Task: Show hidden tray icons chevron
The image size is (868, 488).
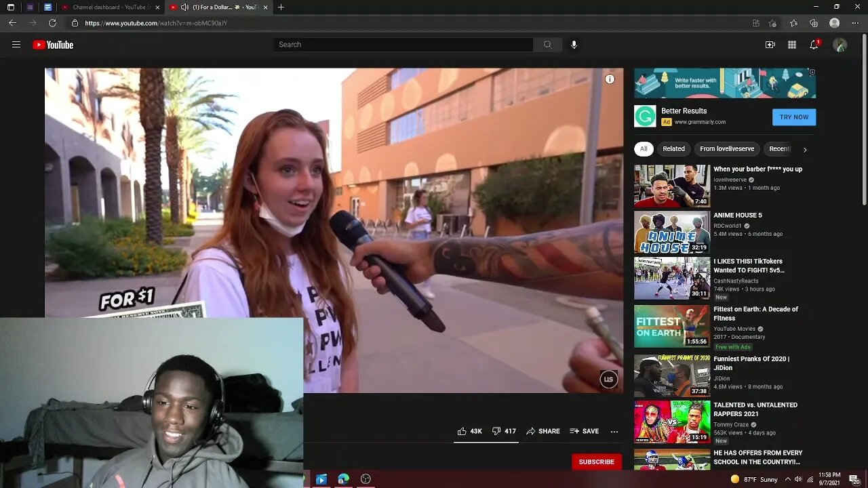Action: coord(787,479)
